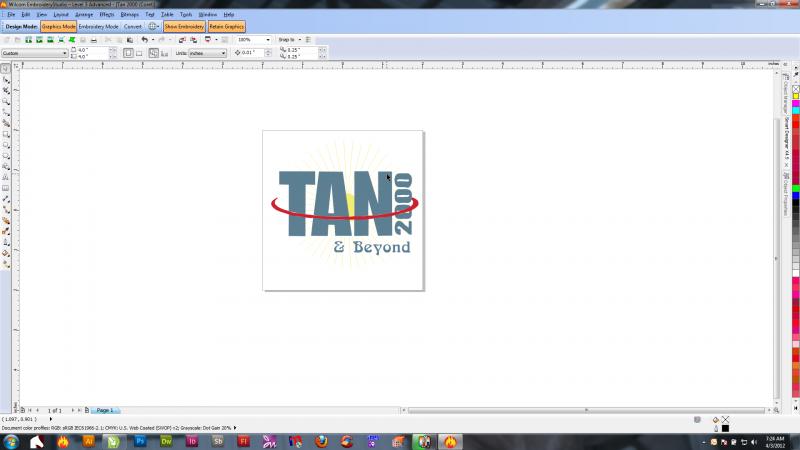This screenshot has height=450, width=800.
Task: Select the Smart Fill tool in toolbox
Action: click(x=6, y=123)
